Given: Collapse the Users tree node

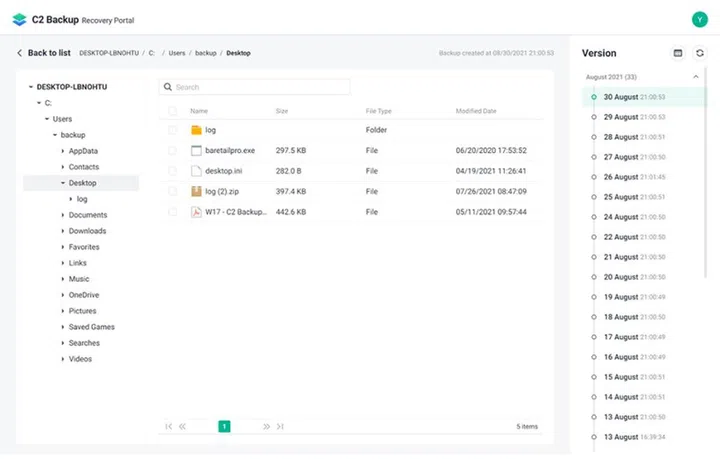Looking at the screenshot, I should (47, 119).
